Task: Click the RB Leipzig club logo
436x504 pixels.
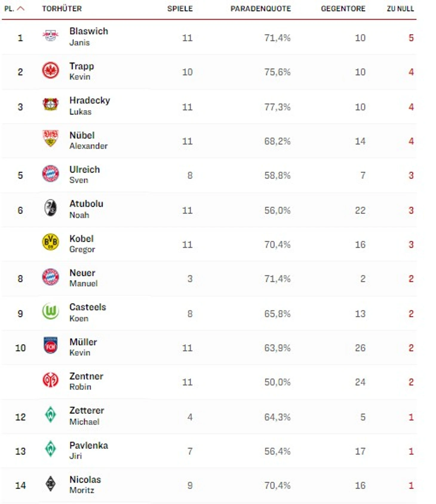Action: coord(50,36)
